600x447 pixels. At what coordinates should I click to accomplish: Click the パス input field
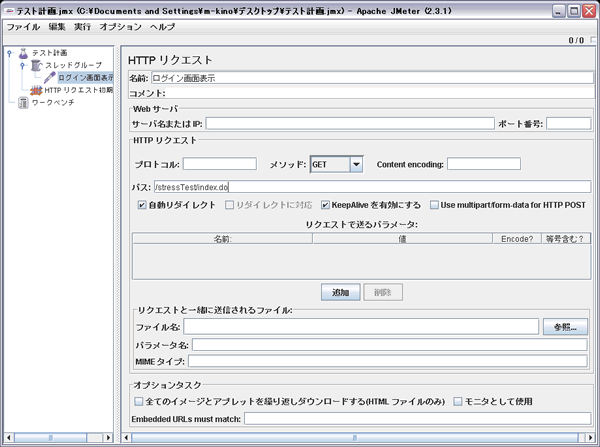[370, 186]
